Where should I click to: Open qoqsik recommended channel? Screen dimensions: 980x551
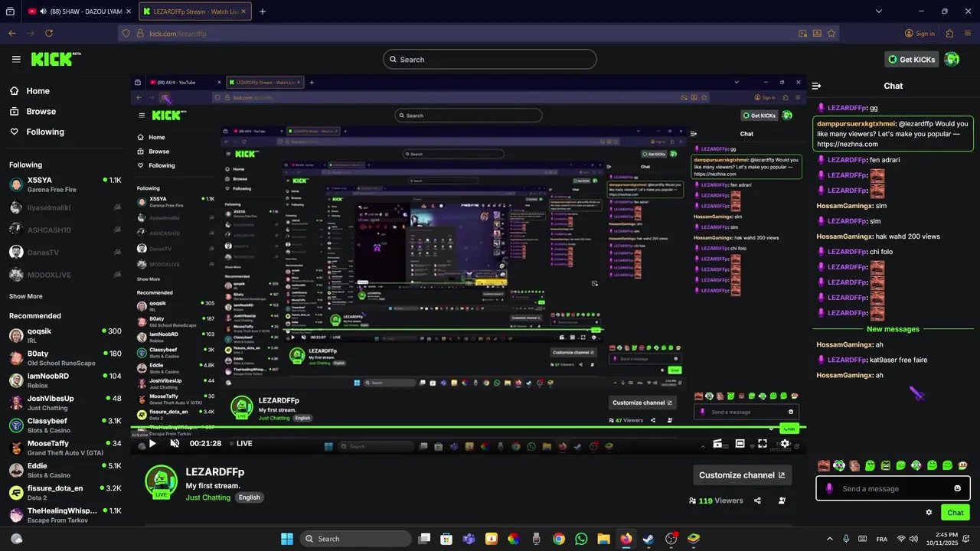pos(65,335)
